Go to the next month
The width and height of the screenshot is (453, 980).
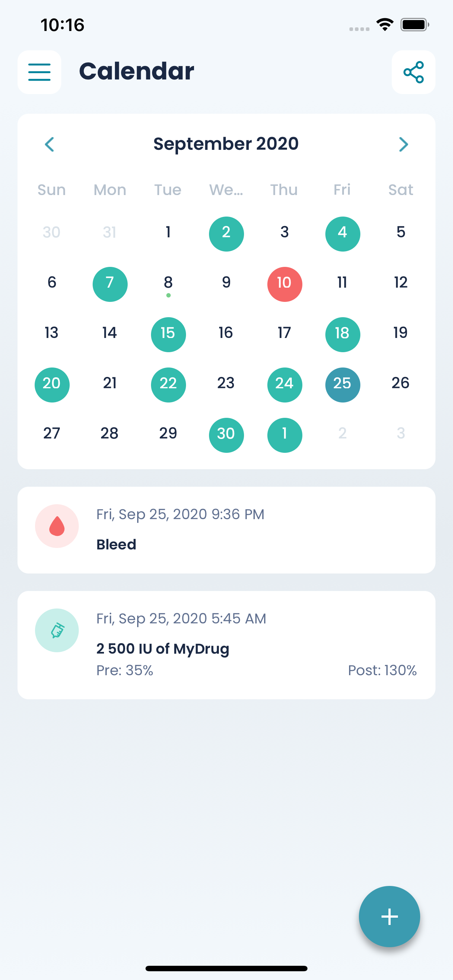pyautogui.click(x=403, y=144)
